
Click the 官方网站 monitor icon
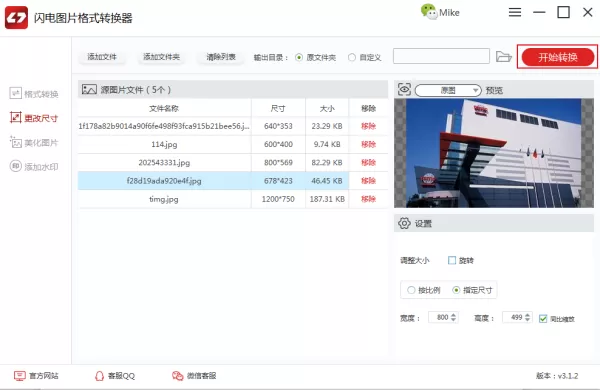tap(20, 376)
